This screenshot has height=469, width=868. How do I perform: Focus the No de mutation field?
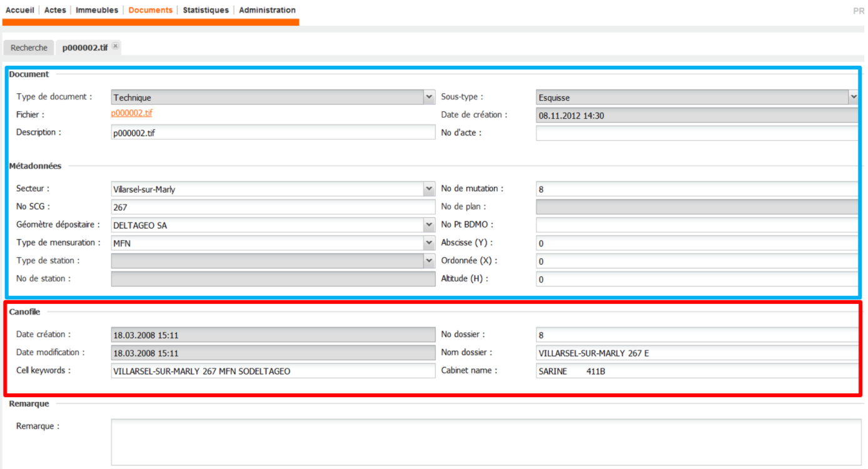pyautogui.click(x=697, y=189)
